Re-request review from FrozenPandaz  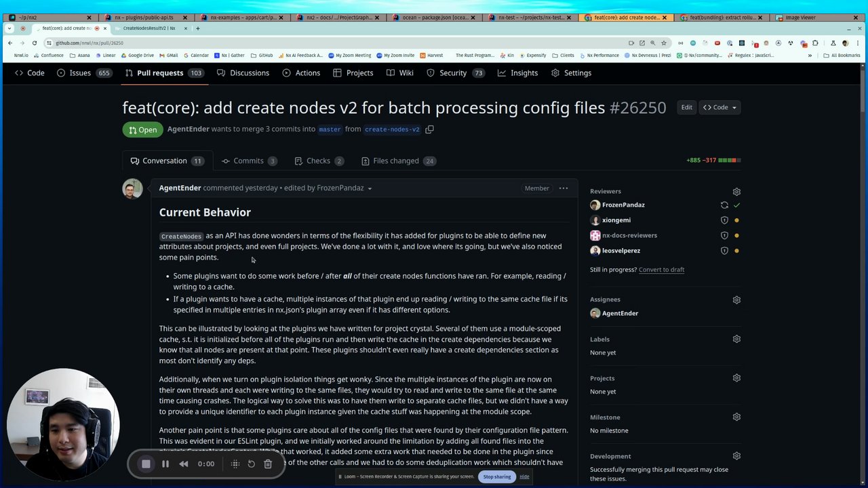click(724, 205)
